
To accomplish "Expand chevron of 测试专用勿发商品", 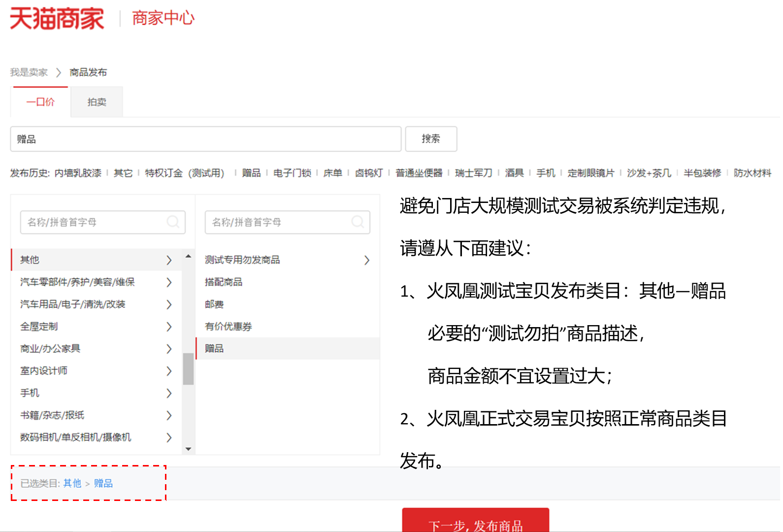I will pos(367,260).
